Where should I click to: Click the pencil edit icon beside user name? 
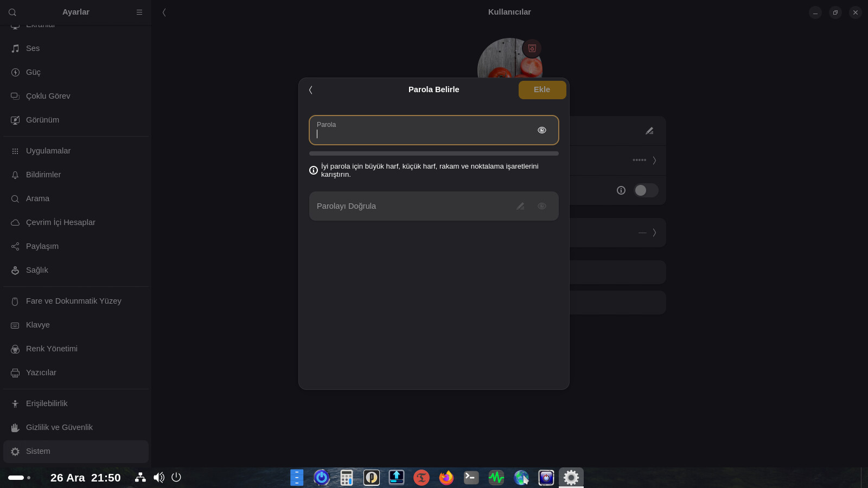pos(649,131)
